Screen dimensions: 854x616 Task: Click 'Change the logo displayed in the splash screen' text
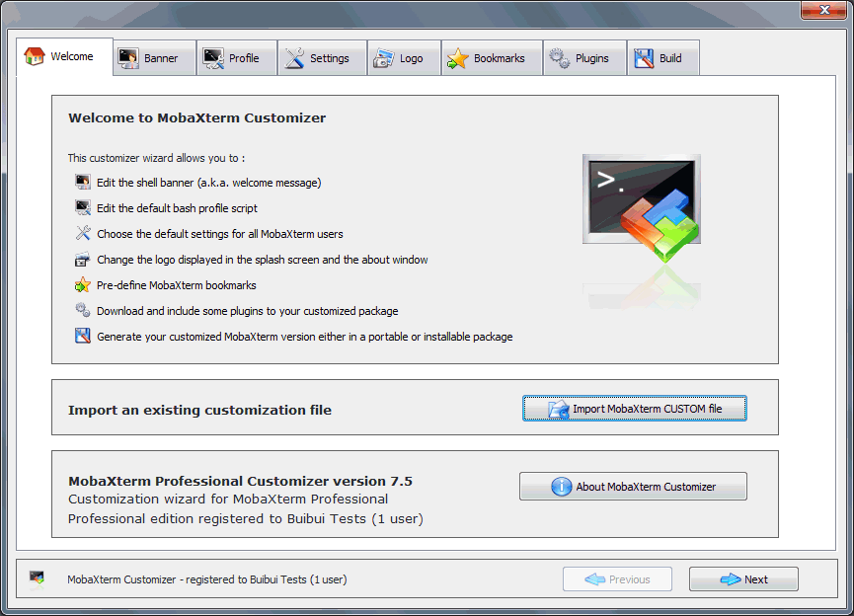(x=263, y=260)
